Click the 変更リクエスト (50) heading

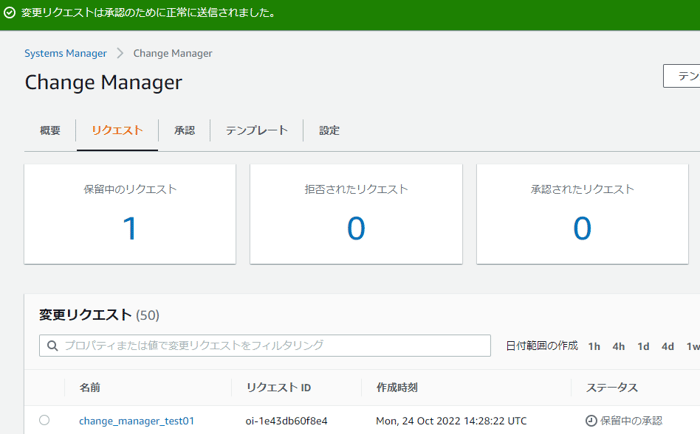(x=99, y=315)
